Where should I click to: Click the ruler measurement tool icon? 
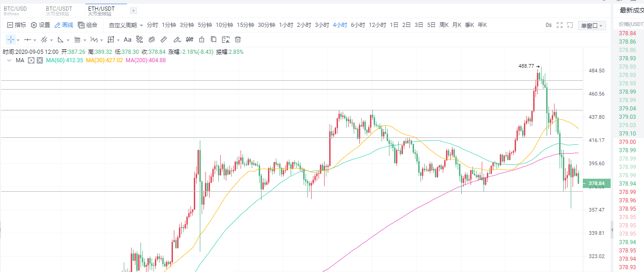[164, 39]
